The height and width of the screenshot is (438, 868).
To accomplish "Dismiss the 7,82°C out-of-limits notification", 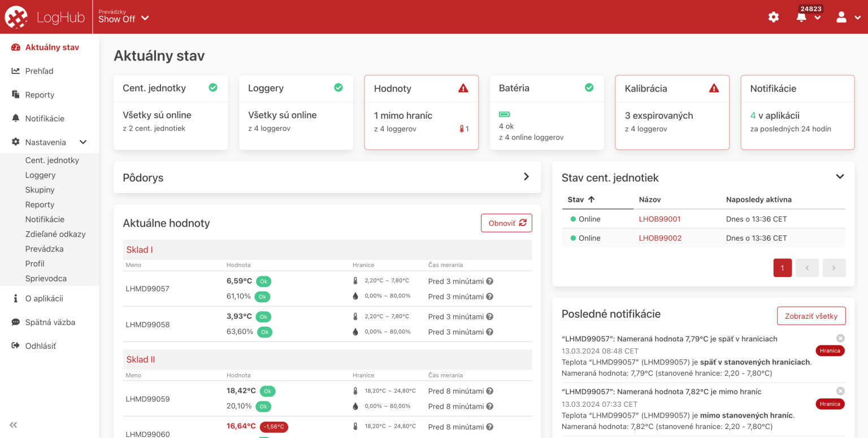I will pos(840,391).
